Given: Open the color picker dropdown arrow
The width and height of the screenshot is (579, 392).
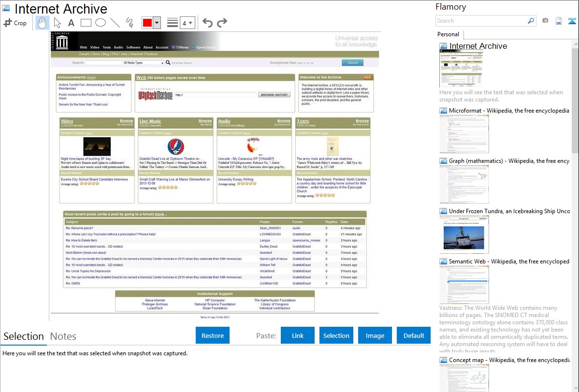Looking at the screenshot, I should 157,23.
